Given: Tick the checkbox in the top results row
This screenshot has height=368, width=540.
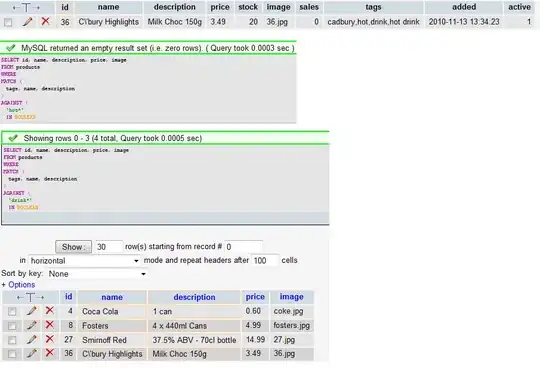Looking at the screenshot, I should (x=8, y=22).
